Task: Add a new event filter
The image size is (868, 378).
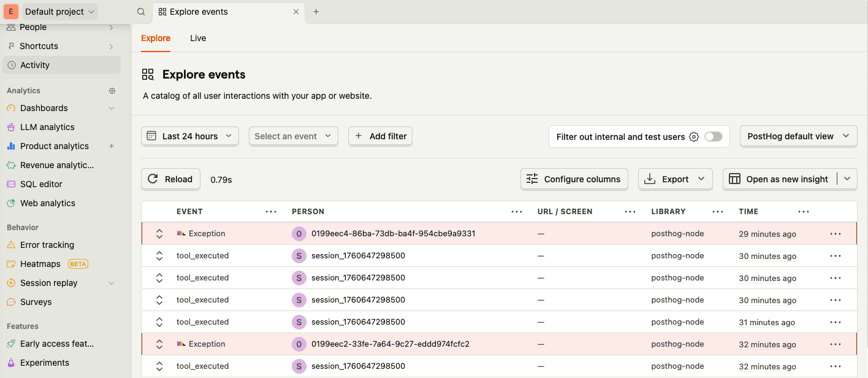Action: [x=380, y=136]
